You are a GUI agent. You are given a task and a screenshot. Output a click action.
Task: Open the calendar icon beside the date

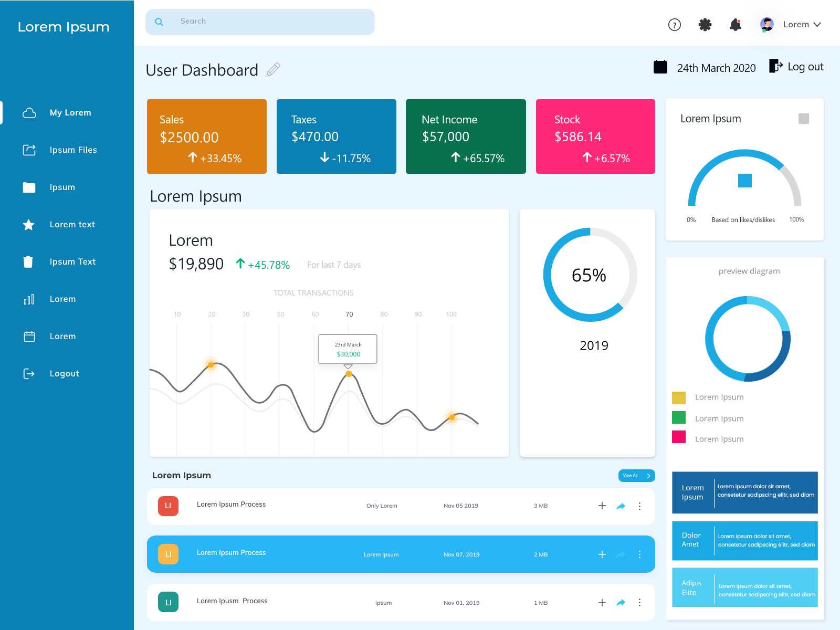coord(660,67)
